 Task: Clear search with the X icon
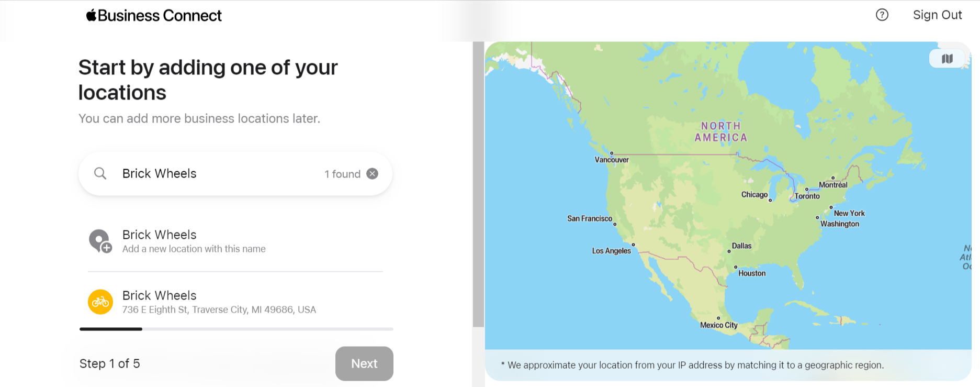point(372,174)
